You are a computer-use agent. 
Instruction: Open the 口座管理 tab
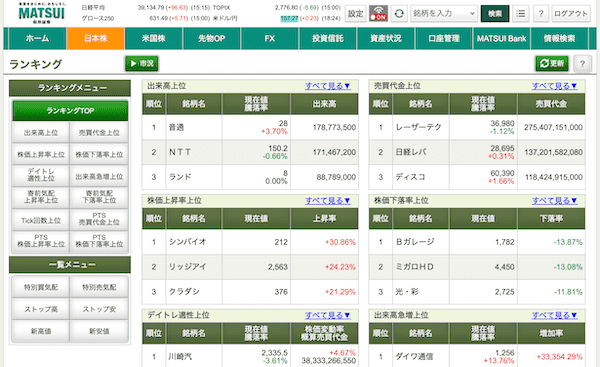(x=444, y=38)
